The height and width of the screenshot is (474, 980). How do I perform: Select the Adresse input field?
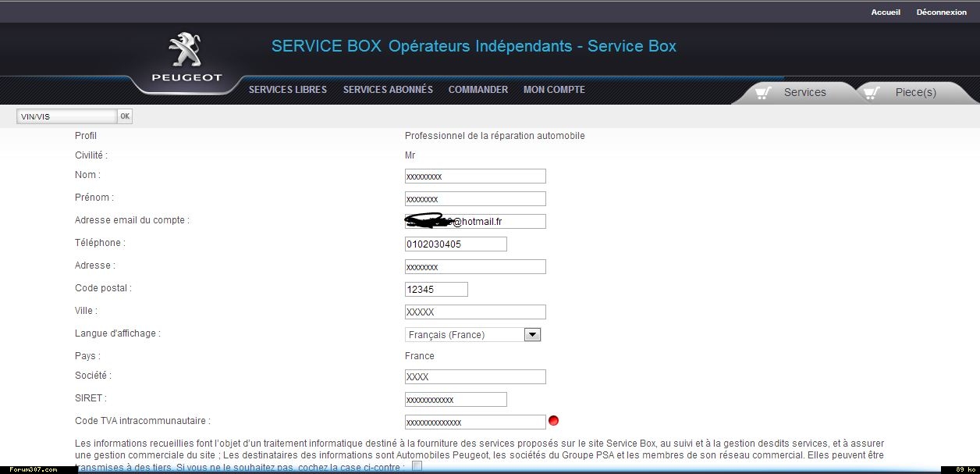(x=475, y=267)
